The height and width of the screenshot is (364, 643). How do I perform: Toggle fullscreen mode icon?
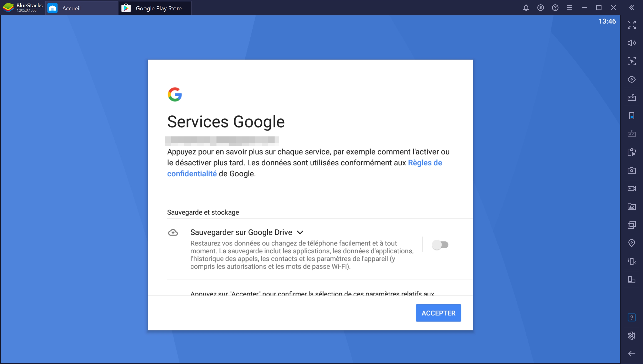(632, 25)
